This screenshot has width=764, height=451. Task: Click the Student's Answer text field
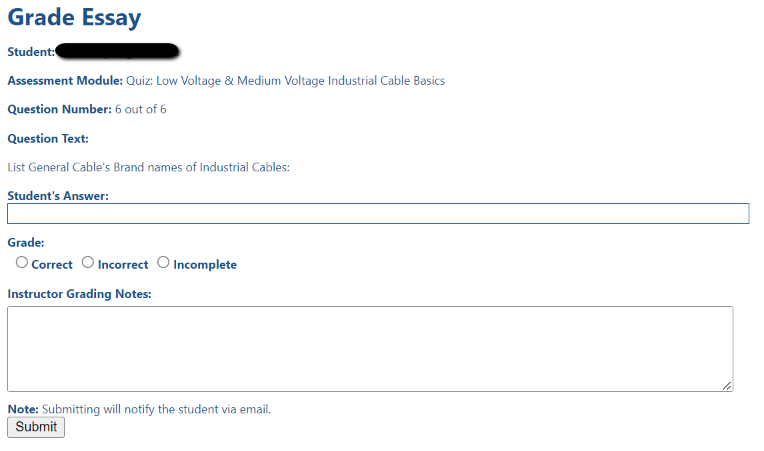(x=378, y=214)
